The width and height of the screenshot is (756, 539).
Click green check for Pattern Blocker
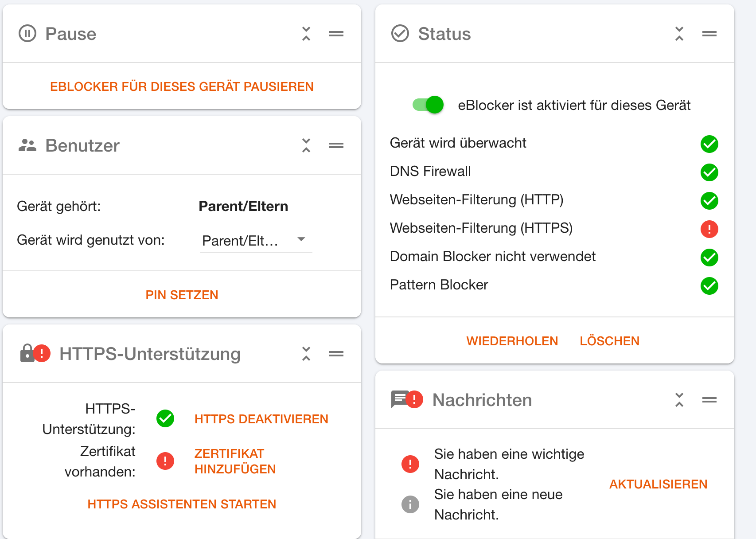coord(709,286)
